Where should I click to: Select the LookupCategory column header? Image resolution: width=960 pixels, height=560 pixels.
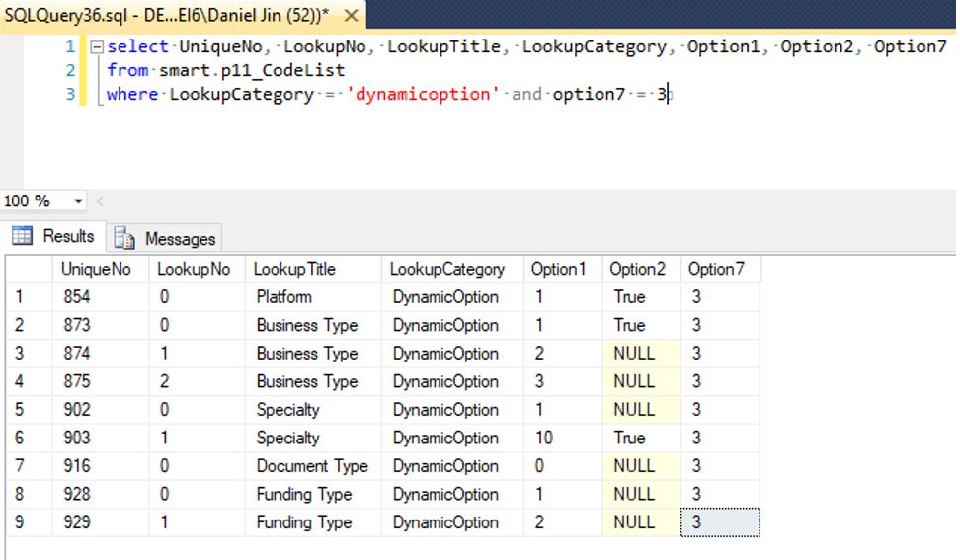[x=452, y=269]
